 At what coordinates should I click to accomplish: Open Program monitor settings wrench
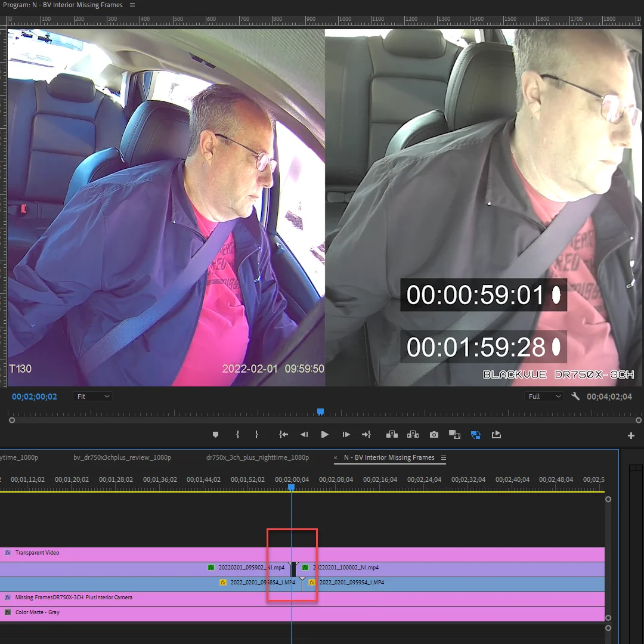point(575,397)
